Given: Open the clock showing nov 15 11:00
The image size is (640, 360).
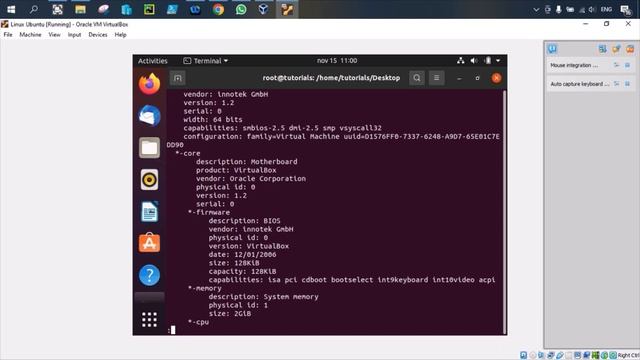Looking at the screenshot, I should pyautogui.click(x=337, y=61).
